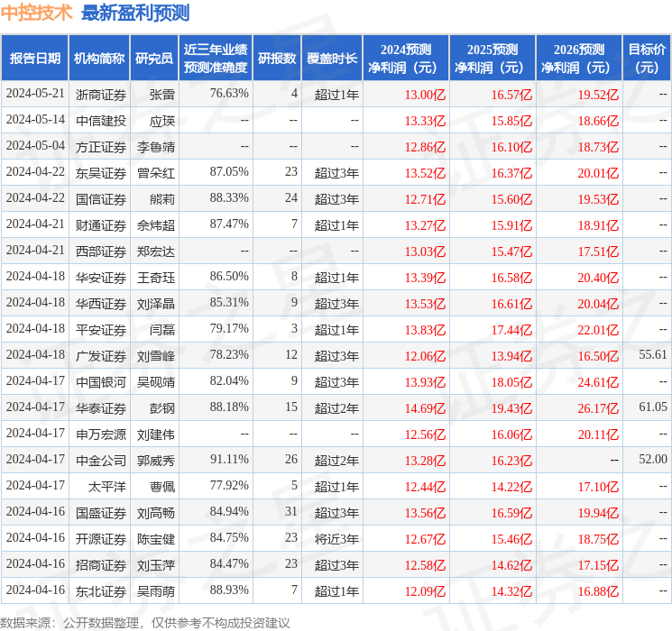Select the 财通证券 institution cell

(x=101, y=225)
